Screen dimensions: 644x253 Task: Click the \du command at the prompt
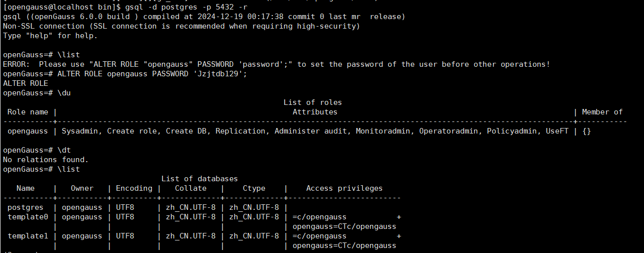(x=64, y=93)
